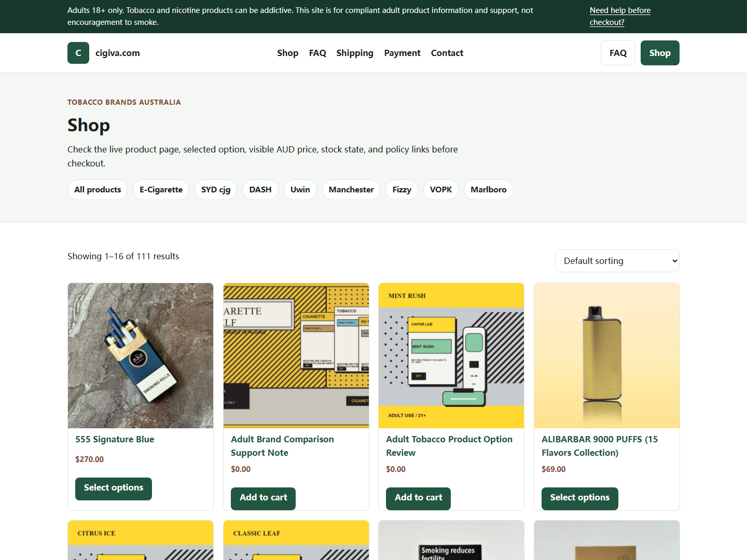Click the $270.00 price text

(x=89, y=459)
